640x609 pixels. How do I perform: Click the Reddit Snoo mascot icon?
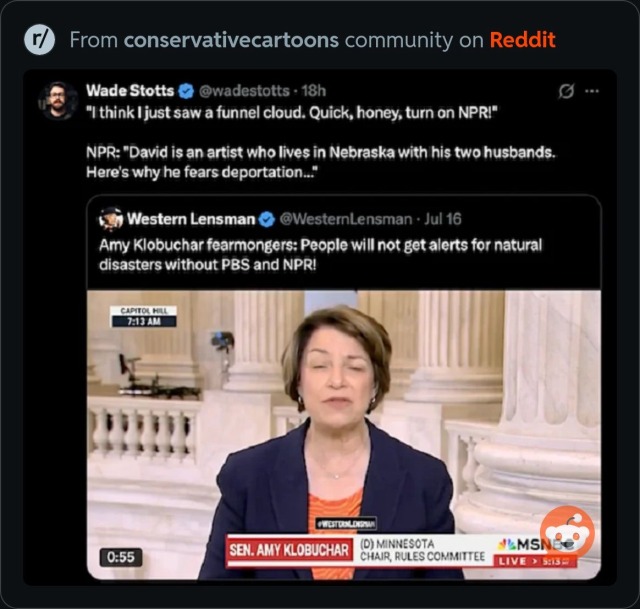point(567,532)
